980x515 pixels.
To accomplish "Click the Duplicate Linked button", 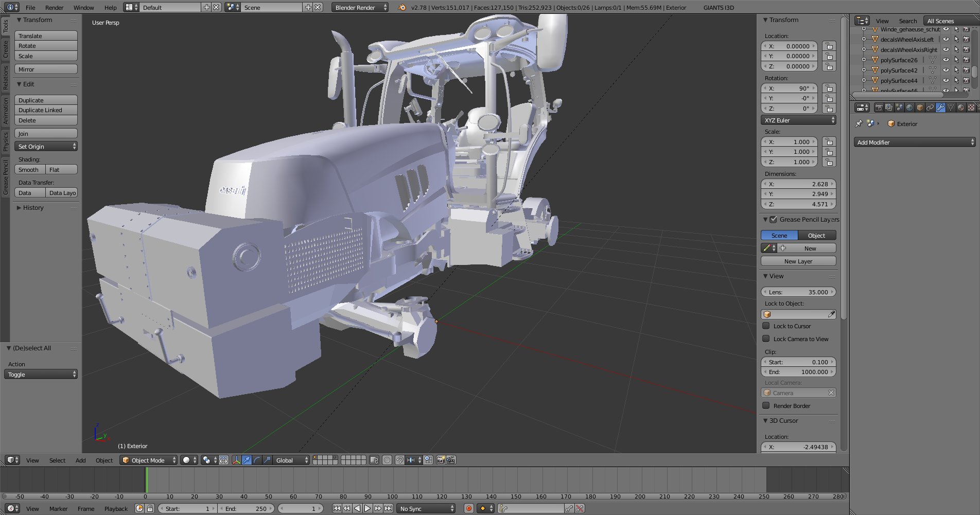I will 46,110.
